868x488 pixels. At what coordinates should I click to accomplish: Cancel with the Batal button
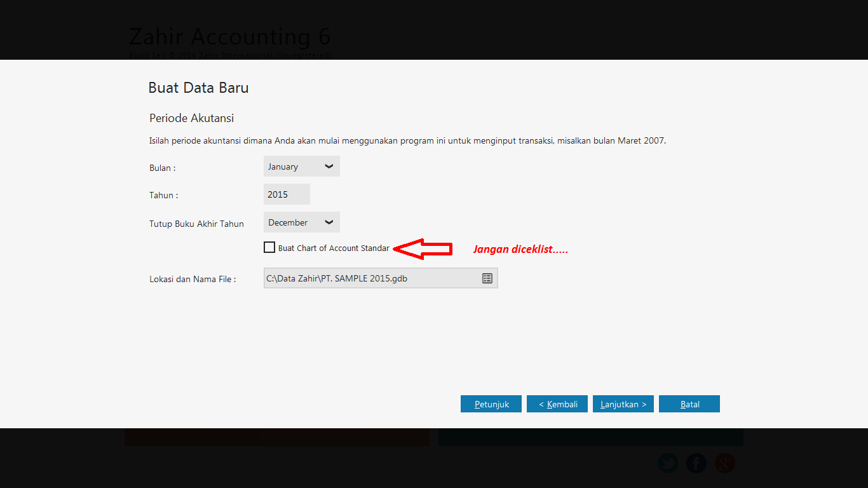tap(689, 404)
